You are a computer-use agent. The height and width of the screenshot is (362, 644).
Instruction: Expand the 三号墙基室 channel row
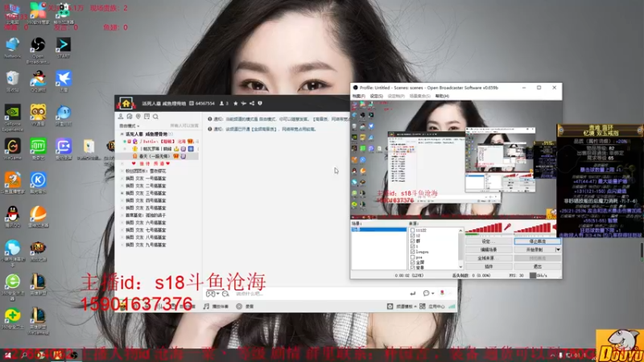pyautogui.click(x=122, y=193)
